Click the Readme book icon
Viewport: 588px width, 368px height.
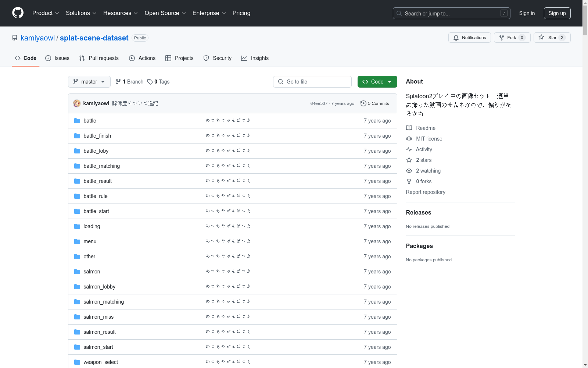click(x=409, y=128)
